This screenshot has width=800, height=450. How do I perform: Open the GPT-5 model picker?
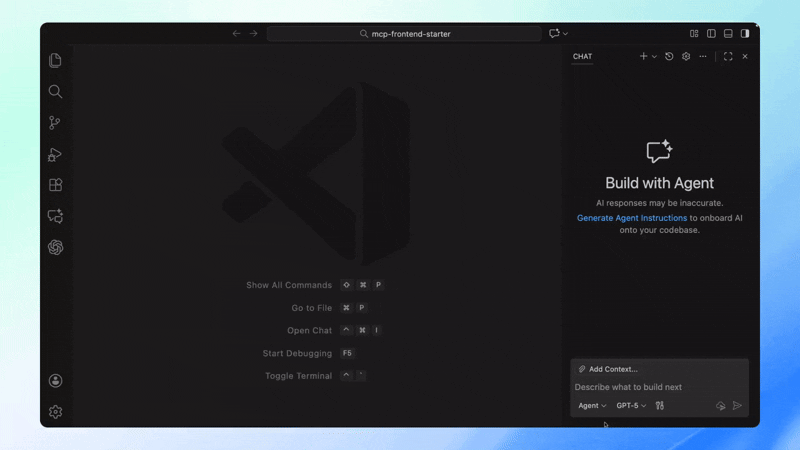click(x=631, y=406)
